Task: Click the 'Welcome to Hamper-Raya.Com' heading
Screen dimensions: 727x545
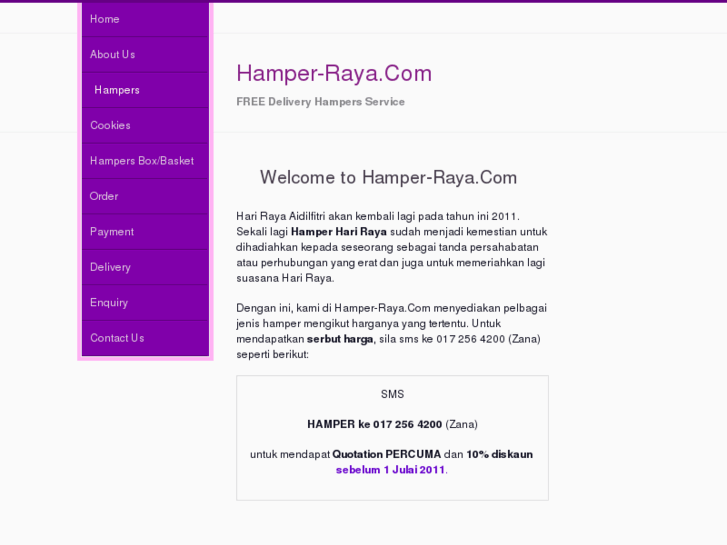Action: coord(388,178)
